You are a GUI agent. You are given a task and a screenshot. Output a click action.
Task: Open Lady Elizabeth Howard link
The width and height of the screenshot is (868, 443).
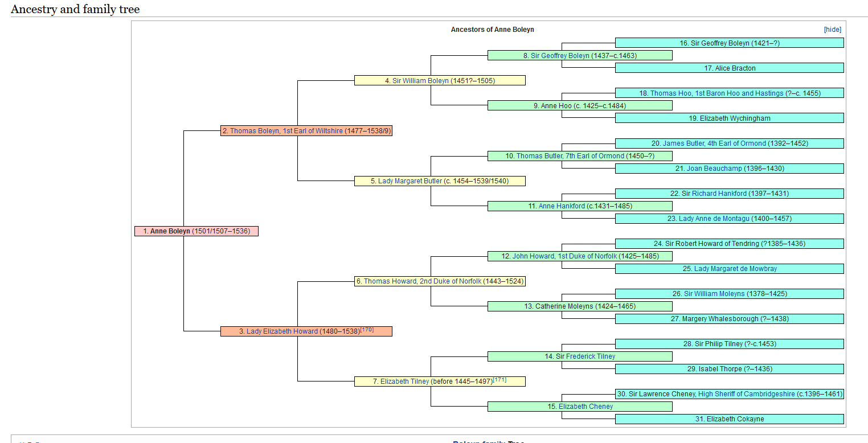tap(282, 331)
